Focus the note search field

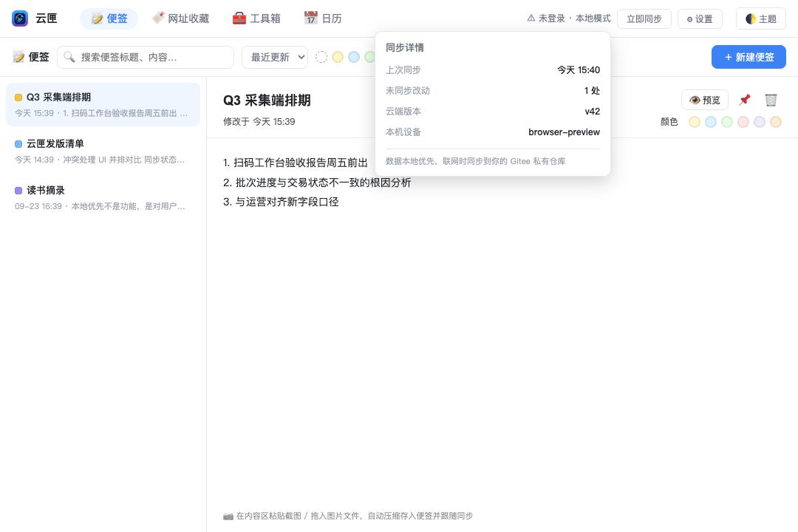[146, 57]
